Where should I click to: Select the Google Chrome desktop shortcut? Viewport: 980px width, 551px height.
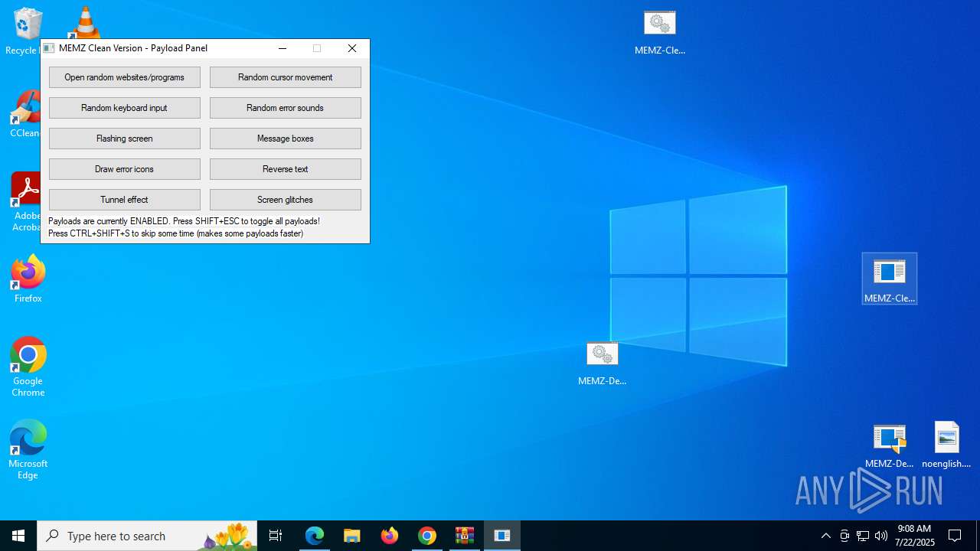(x=28, y=367)
